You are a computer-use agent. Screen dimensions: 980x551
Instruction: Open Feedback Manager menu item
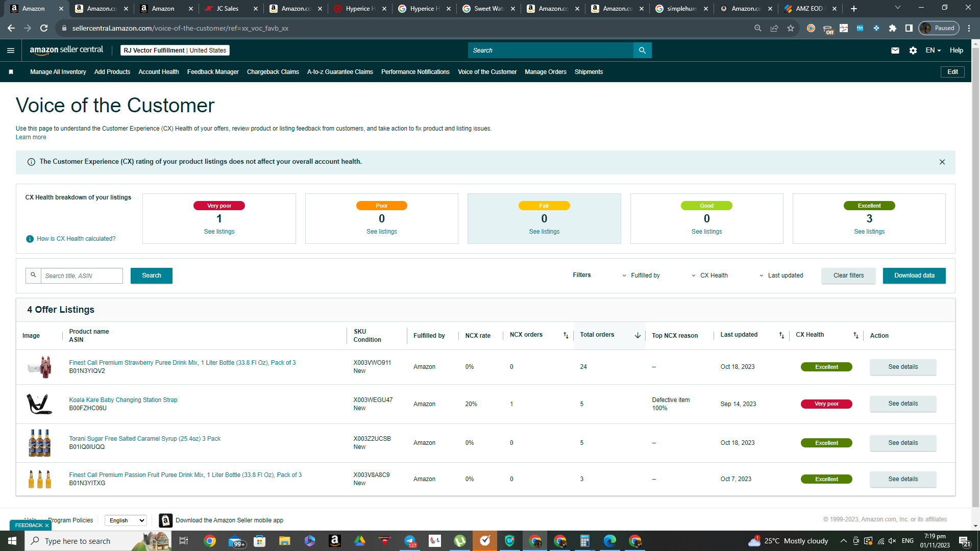coord(213,72)
